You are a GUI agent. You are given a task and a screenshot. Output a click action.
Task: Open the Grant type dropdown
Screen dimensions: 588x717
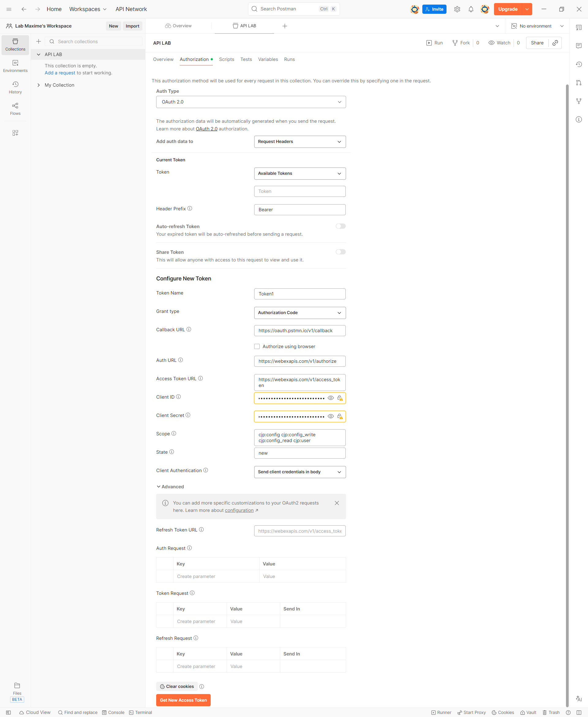300,313
